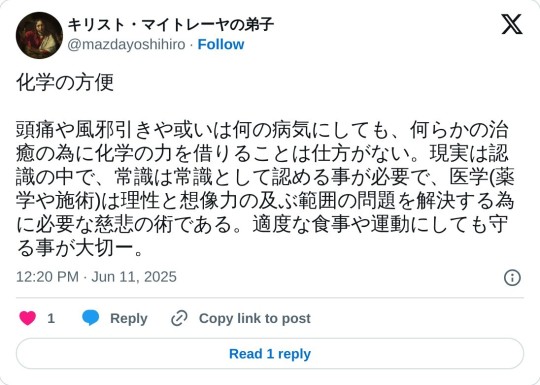Click the Jun 11, 2025 date text
Viewport: 540px width, 385px height.
[x=134, y=277]
